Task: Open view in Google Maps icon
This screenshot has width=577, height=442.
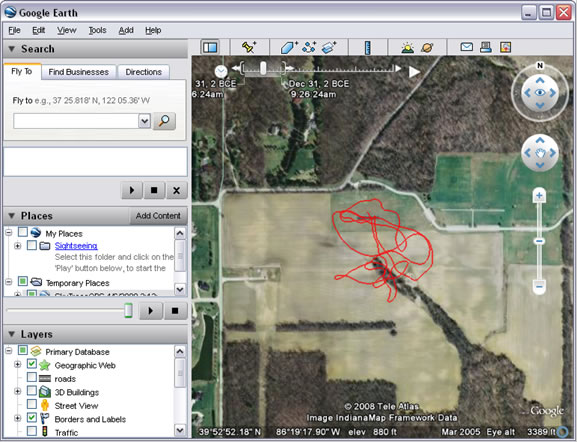Action: 505,47
